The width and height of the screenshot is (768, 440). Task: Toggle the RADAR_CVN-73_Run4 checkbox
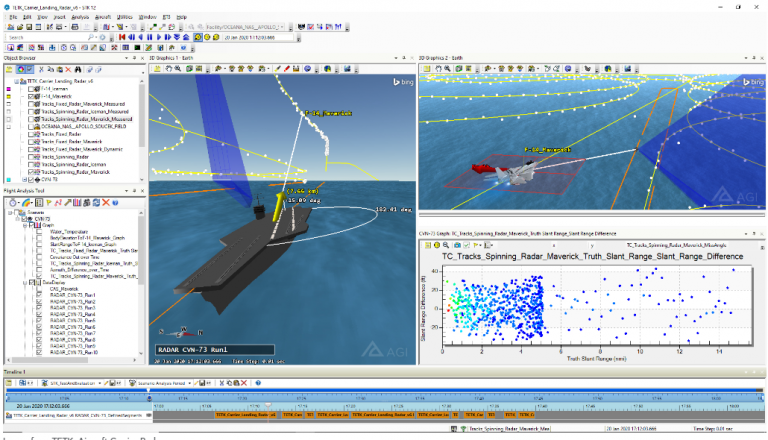pyautogui.click(x=40, y=315)
